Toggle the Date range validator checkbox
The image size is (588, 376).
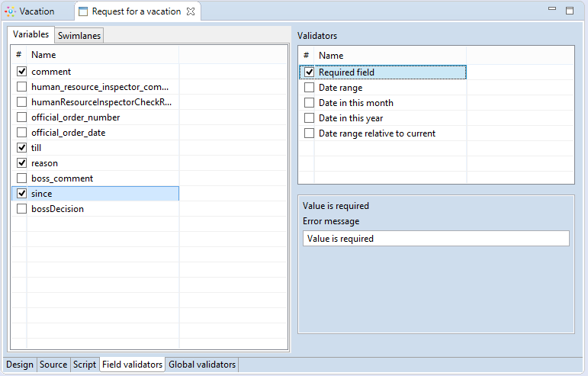[x=309, y=88]
